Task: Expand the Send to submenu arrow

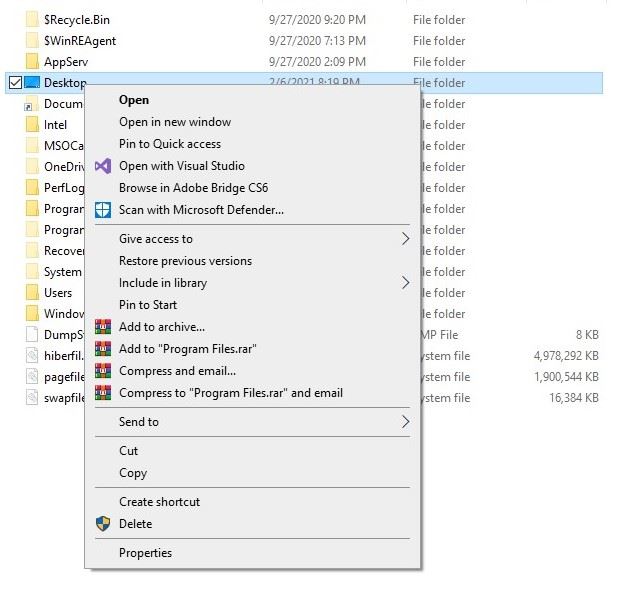Action: click(405, 422)
